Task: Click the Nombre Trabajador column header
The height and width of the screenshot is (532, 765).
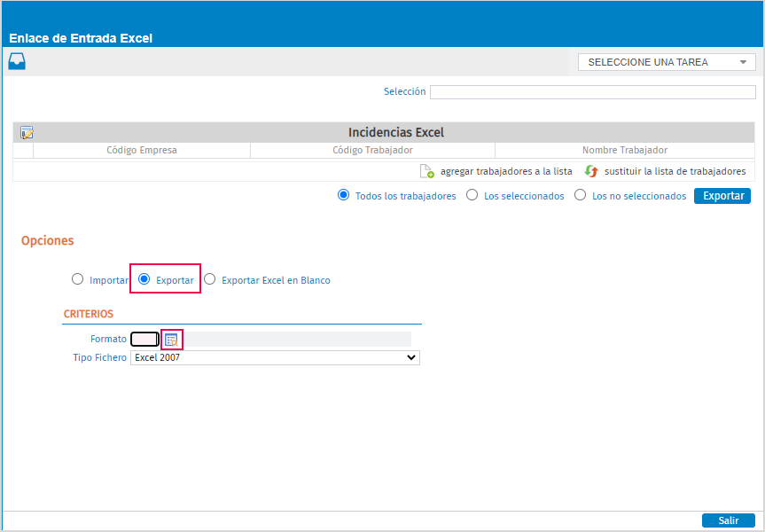Action: tap(624, 151)
